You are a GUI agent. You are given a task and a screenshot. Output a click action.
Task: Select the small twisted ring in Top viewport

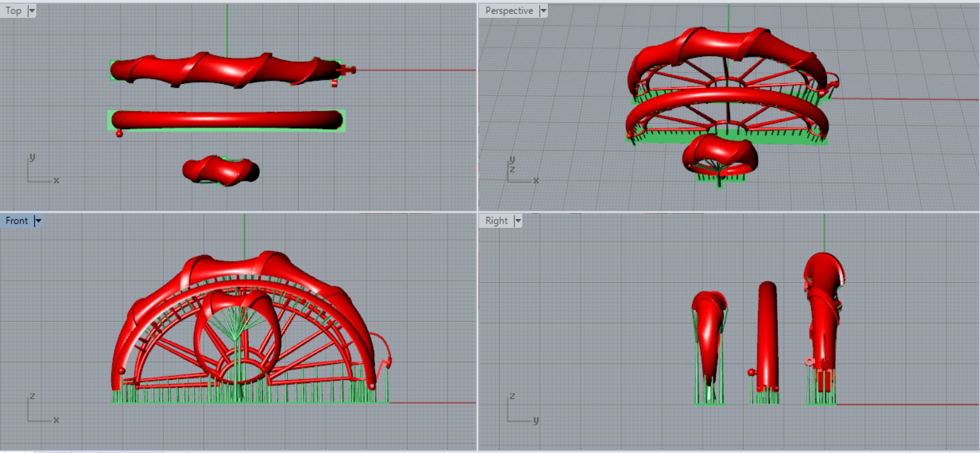[x=221, y=169]
